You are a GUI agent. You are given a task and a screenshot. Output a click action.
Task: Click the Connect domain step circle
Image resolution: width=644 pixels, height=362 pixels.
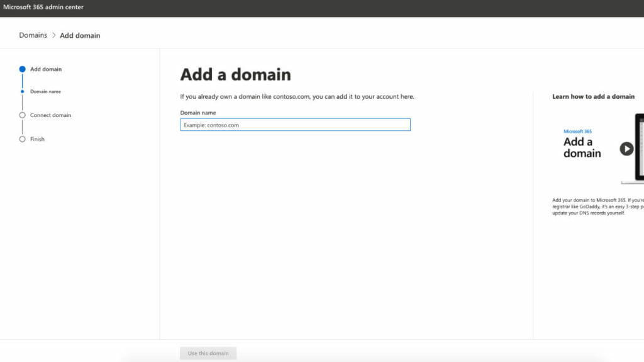pos(22,115)
